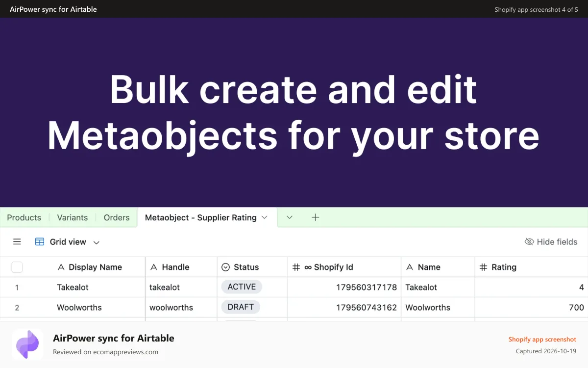Switch to the Orders tab
The height and width of the screenshot is (368, 588).
coord(117,217)
